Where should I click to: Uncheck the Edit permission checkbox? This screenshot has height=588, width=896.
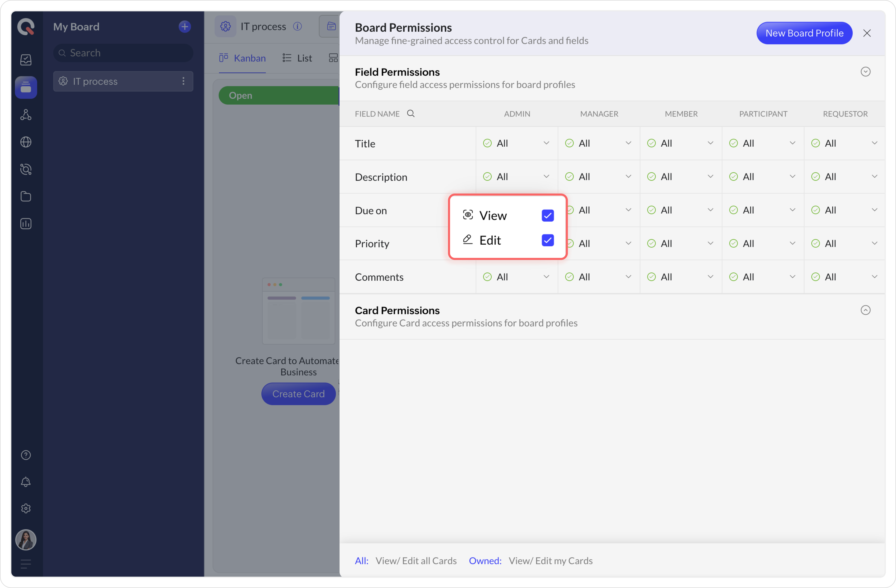pos(547,240)
